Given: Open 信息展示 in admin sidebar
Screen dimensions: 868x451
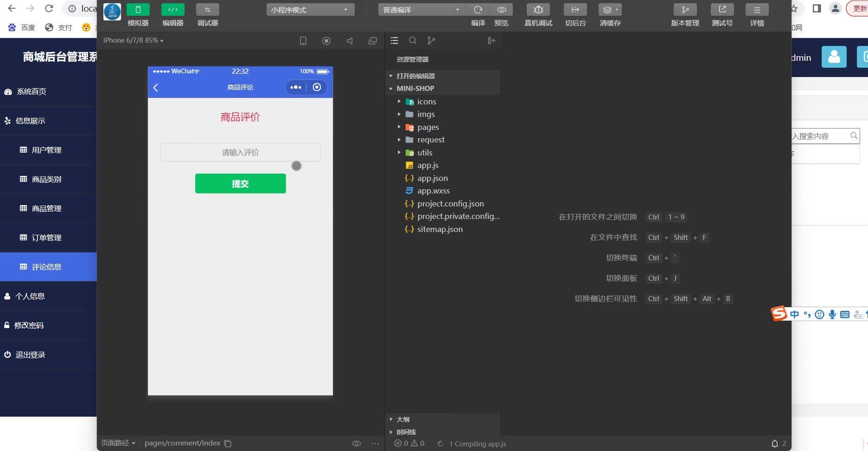Looking at the screenshot, I should 48,121.
